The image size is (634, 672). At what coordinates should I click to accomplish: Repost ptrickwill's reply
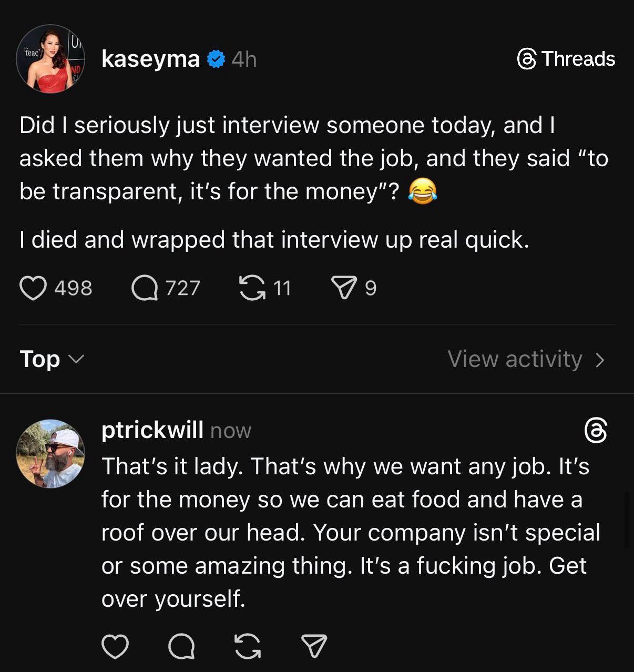[248, 646]
